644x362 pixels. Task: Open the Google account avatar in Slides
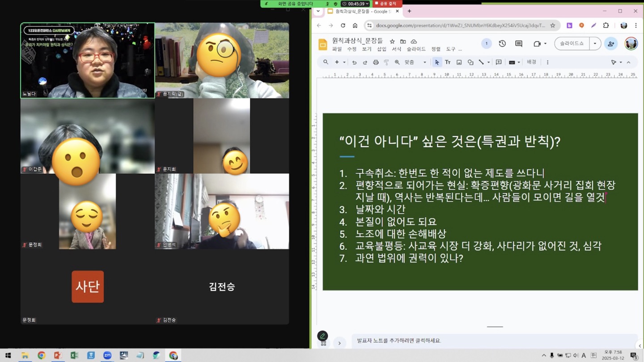(x=631, y=43)
